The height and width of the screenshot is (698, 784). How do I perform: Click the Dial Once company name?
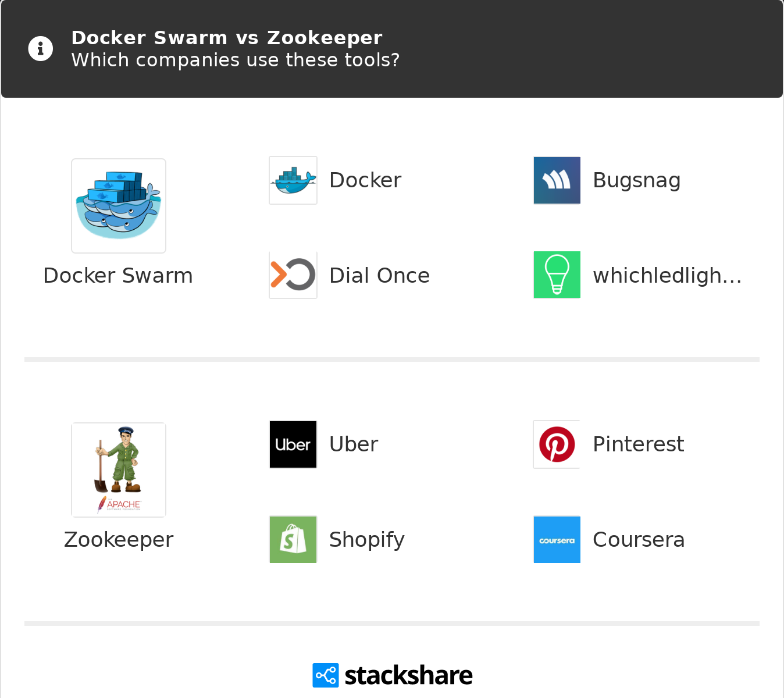pos(379,275)
